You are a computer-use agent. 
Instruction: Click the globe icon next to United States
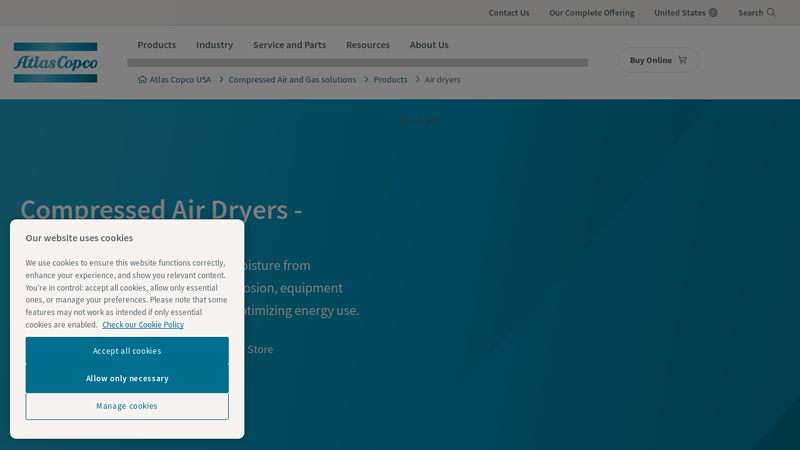click(713, 13)
